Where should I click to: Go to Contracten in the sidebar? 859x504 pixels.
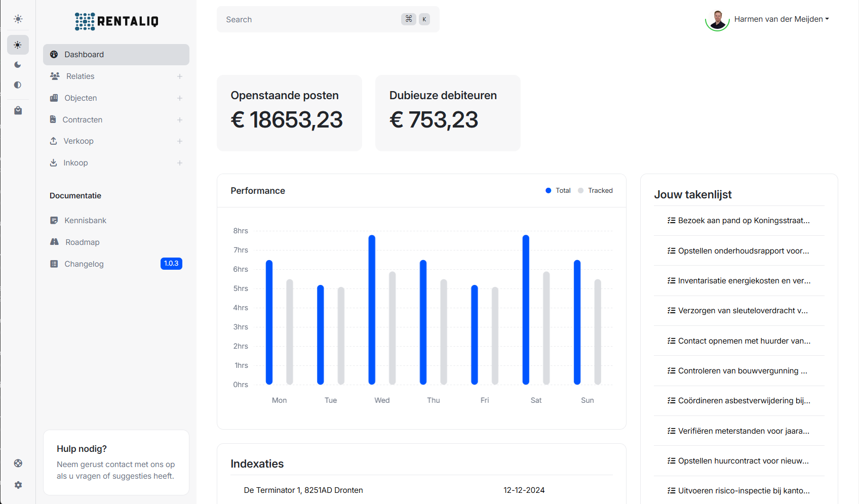point(82,120)
